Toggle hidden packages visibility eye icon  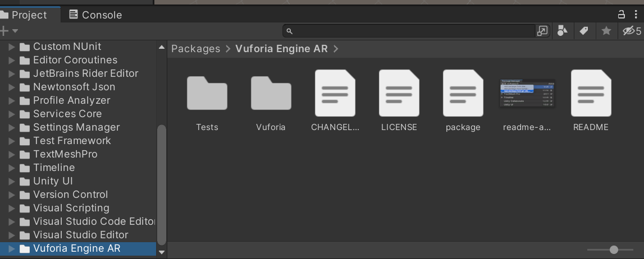(632, 31)
